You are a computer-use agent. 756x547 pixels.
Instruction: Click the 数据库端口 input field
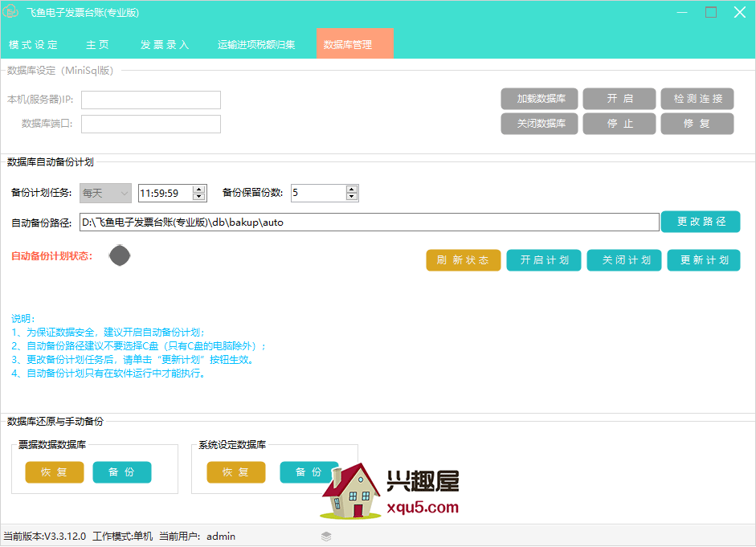(x=151, y=124)
